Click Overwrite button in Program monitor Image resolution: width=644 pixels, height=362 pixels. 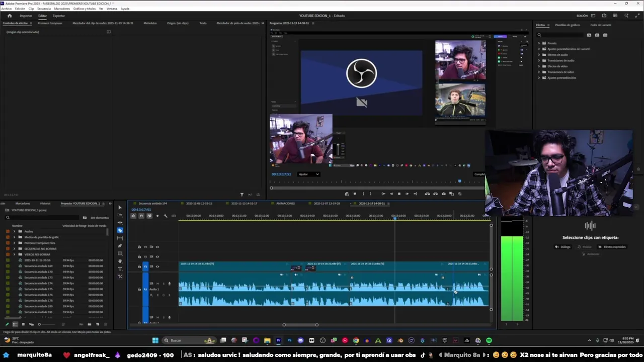435,194
